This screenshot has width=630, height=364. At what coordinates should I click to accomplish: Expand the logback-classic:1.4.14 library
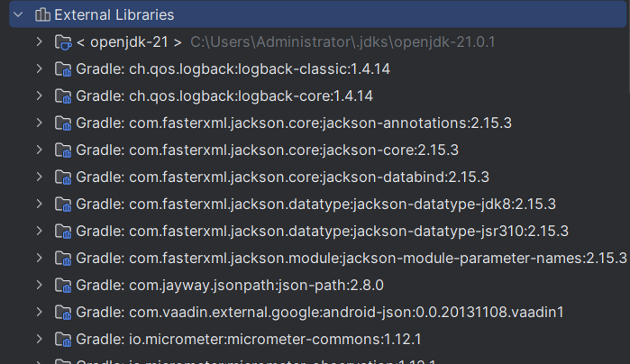pyautogui.click(x=39, y=68)
